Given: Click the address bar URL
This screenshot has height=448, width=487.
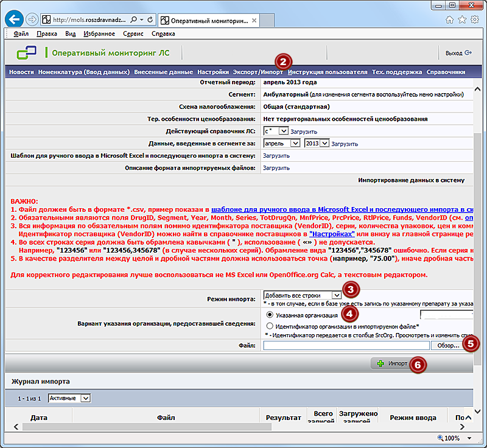Looking at the screenshot, I should (x=89, y=19).
